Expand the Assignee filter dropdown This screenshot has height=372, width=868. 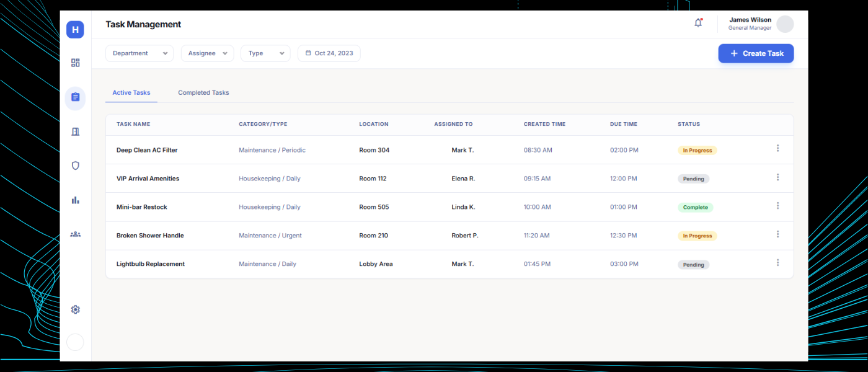click(207, 53)
